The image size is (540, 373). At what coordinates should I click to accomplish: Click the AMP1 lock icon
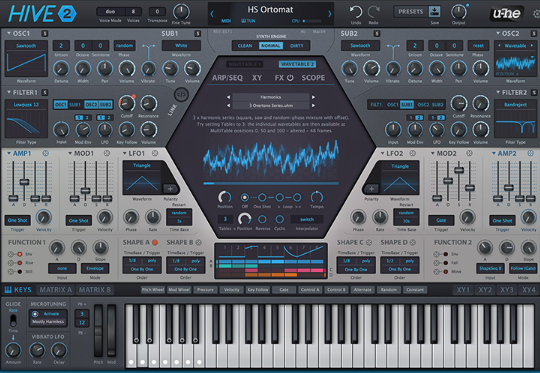tap(45, 153)
